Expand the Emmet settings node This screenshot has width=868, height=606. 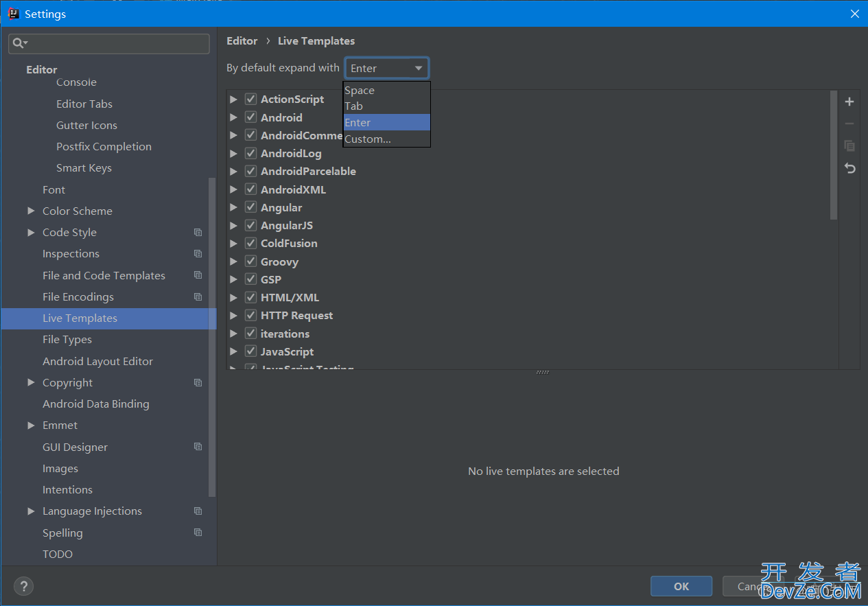tap(31, 426)
